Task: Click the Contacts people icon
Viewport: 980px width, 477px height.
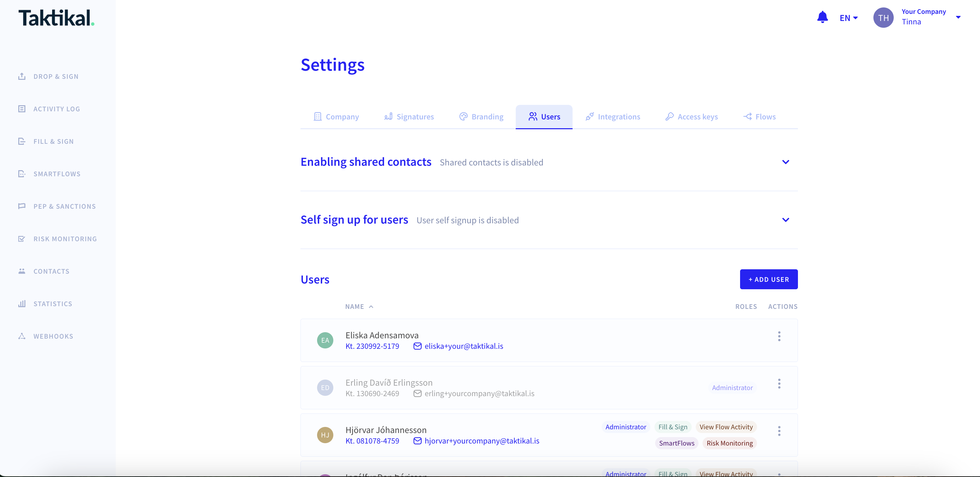Action: pos(22,271)
